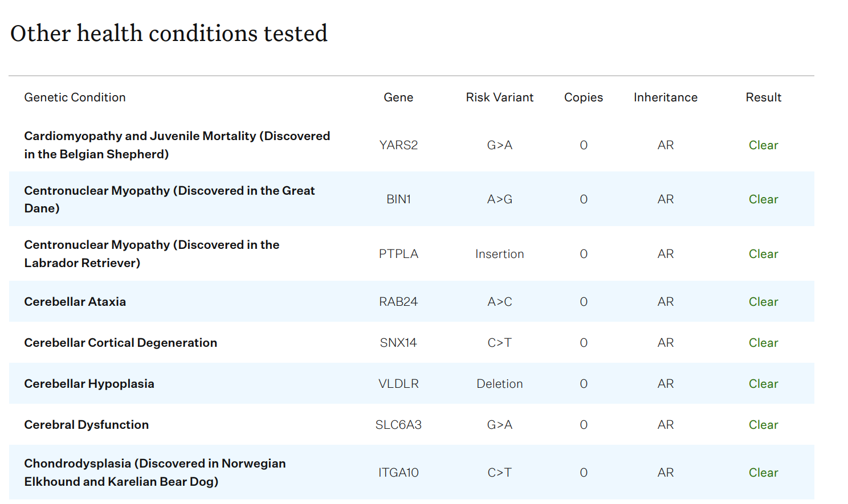Select the PTPLA gene cell
Image resolution: width=848 pixels, height=504 pixels.
click(398, 254)
